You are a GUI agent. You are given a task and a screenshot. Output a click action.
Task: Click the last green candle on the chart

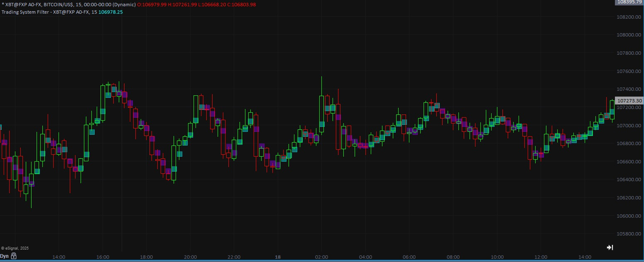coord(612,110)
